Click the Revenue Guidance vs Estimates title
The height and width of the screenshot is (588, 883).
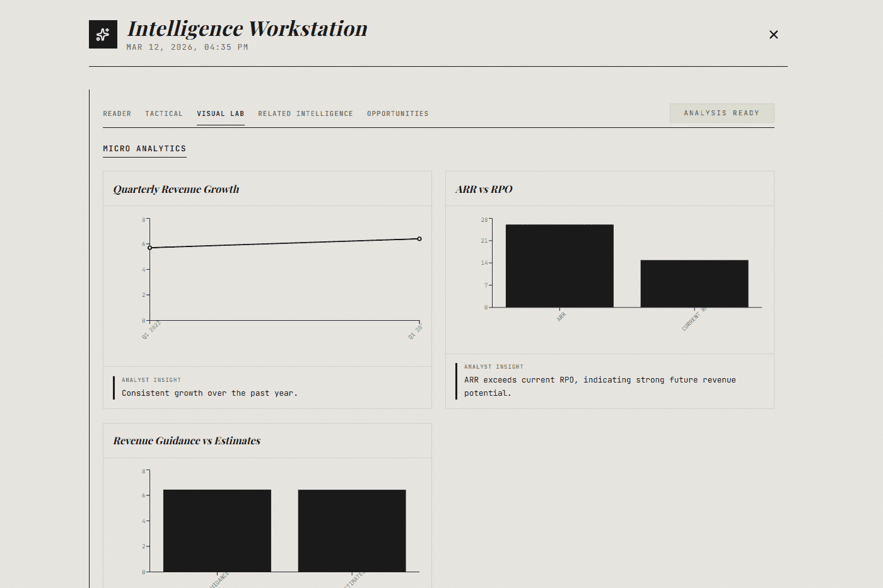186,441
